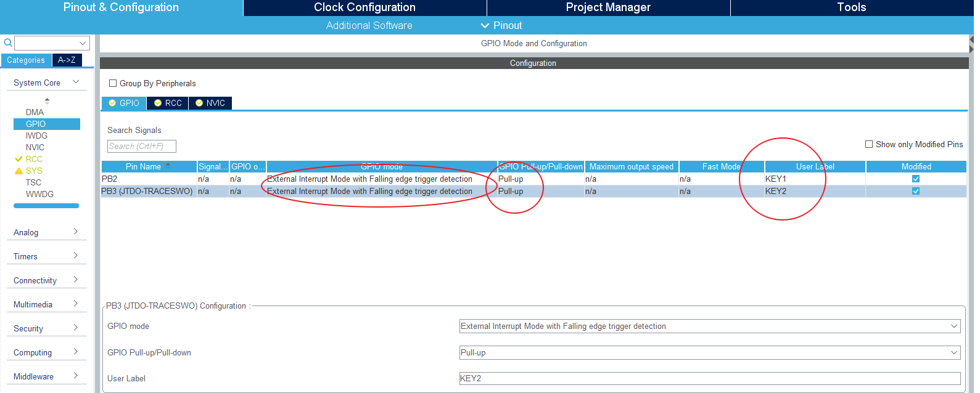
Task: Click the collapse arrows above DMA
Action: [47, 100]
